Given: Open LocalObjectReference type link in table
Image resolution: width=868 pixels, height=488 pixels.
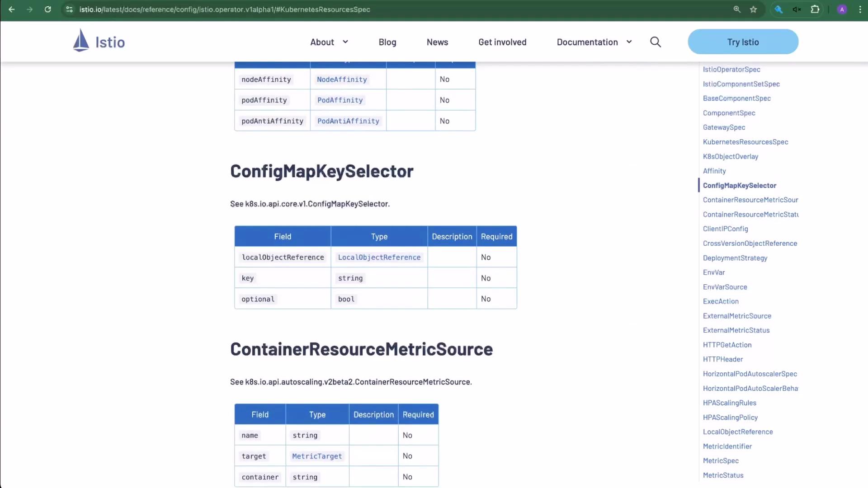Looking at the screenshot, I should (379, 257).
